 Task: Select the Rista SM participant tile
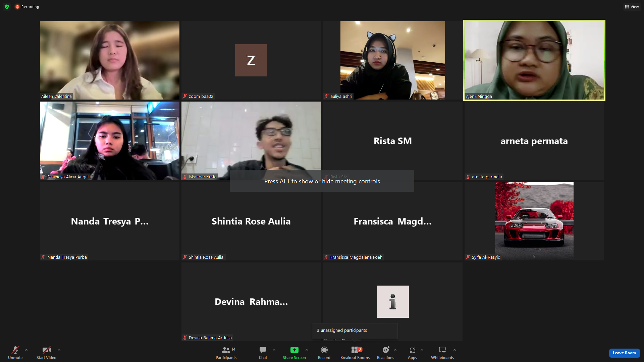point(393,141)
